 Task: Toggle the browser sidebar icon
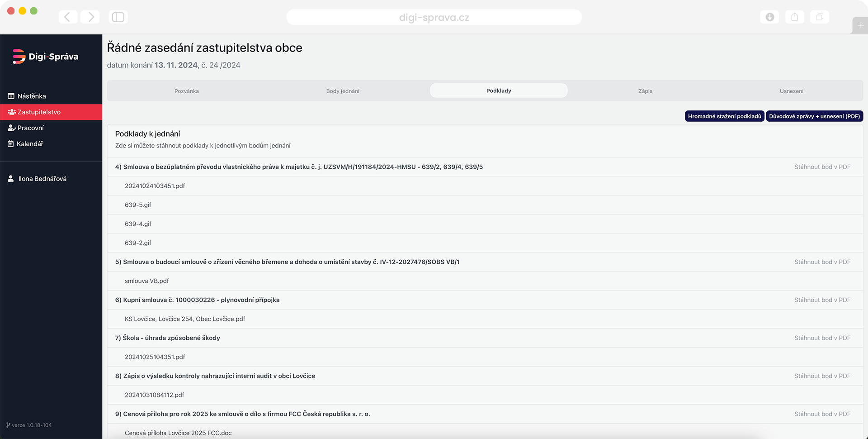[x=118, y=17]
